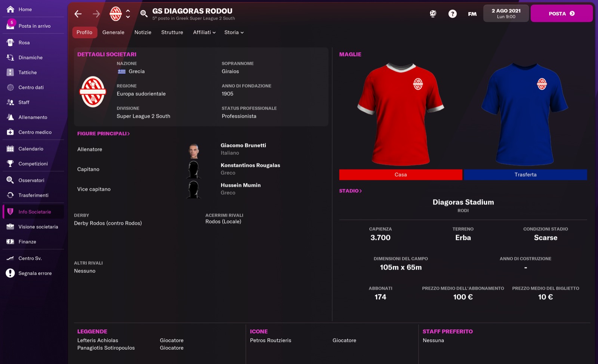Viewport: 598px width, 364px height.
Task: Click the 2 AGO 2021 date box
Action: (x=506, y=13)
